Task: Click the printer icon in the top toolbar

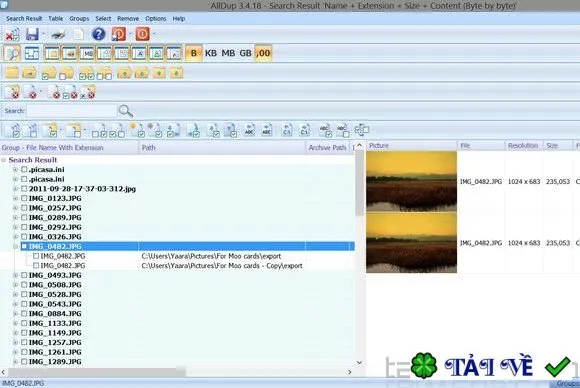Action: click(x=58, y=34)
